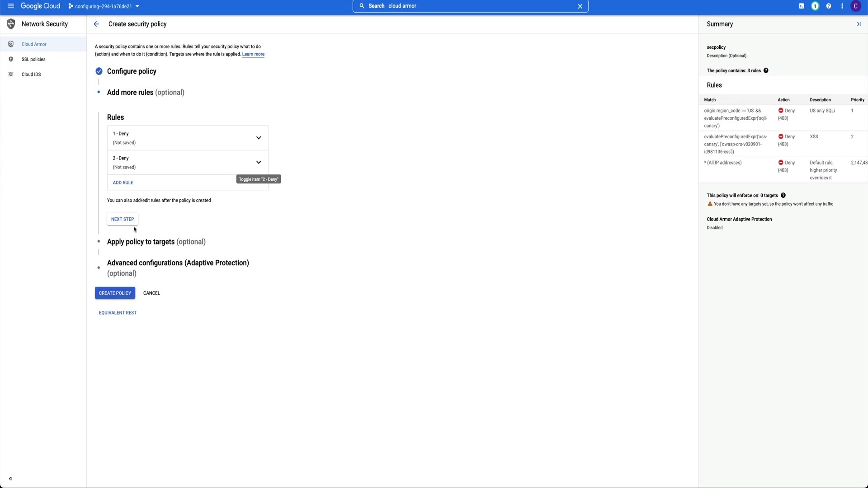This screenshot has width=868, height=488.
Task: Click the Add Rule button
Action: click(x=123, y=183)
